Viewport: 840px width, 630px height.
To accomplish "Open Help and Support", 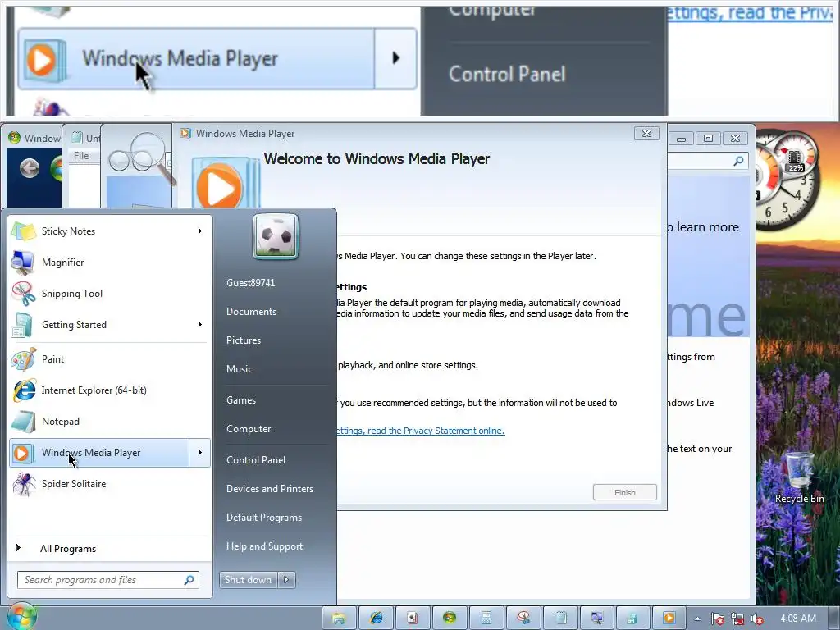I will [265, 546].
